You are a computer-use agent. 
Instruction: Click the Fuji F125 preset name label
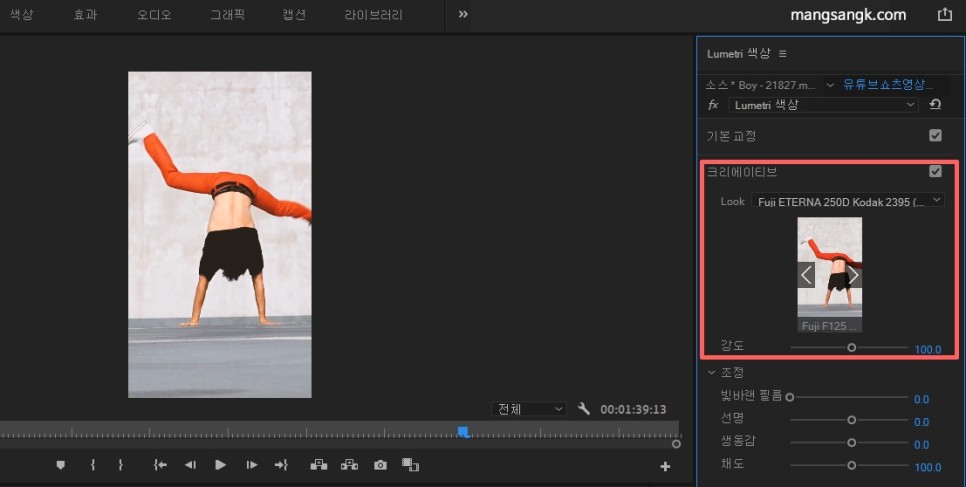tap(830, 325)
